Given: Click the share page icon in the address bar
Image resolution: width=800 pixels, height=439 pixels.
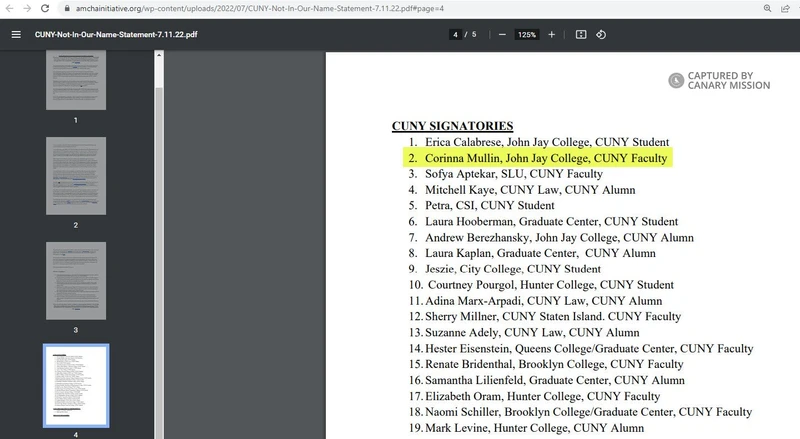Looking at the screenshot, I should pos(785,8).
